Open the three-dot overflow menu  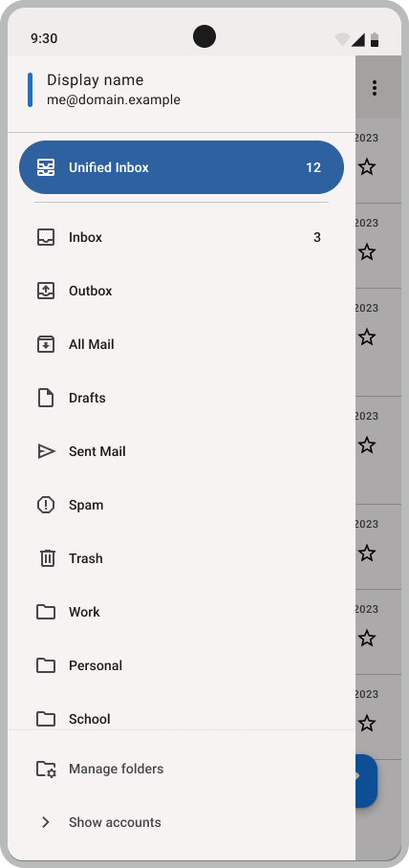click(x=375, y=88)
